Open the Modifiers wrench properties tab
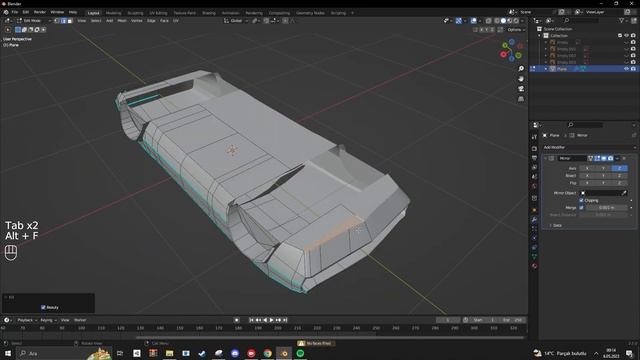This screenshot has width=640, height=360. click(x=534, y=220)
